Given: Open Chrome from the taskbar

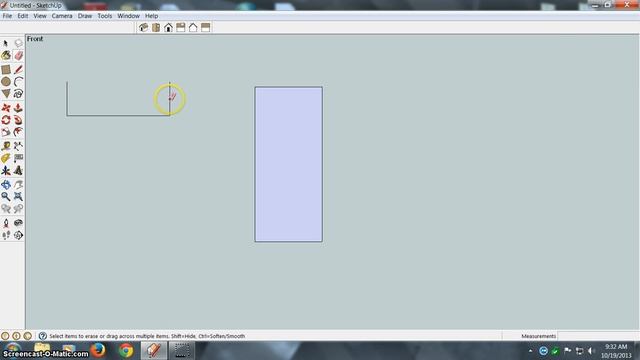Looking at the screenshot, I should (x=126, y=351).
